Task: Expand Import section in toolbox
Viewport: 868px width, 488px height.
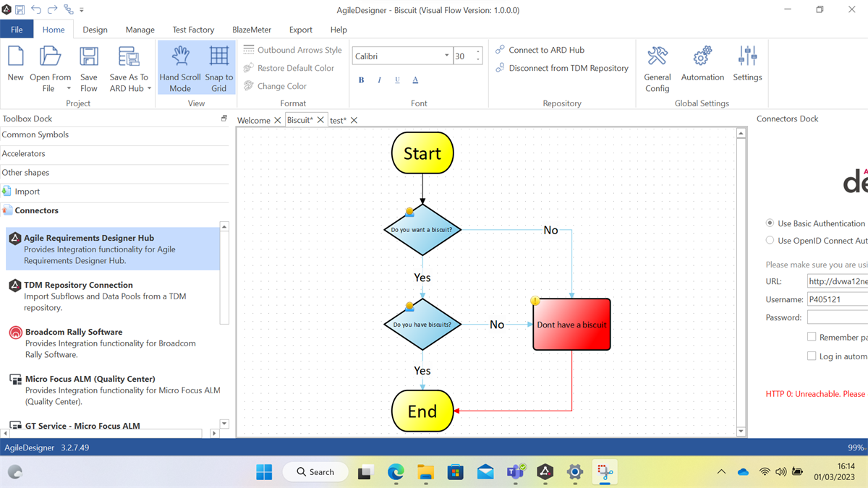Action: coord(114,192)
